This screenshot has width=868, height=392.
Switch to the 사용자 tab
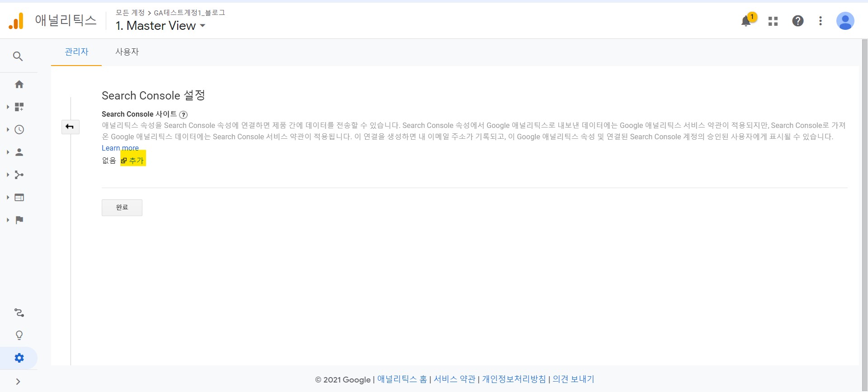click(x=127, y=52)
